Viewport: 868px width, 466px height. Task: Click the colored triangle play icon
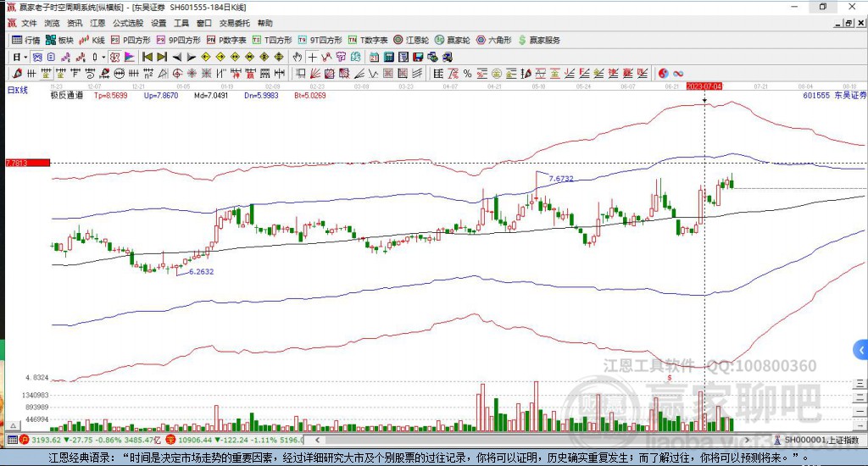tap(130, 57)
